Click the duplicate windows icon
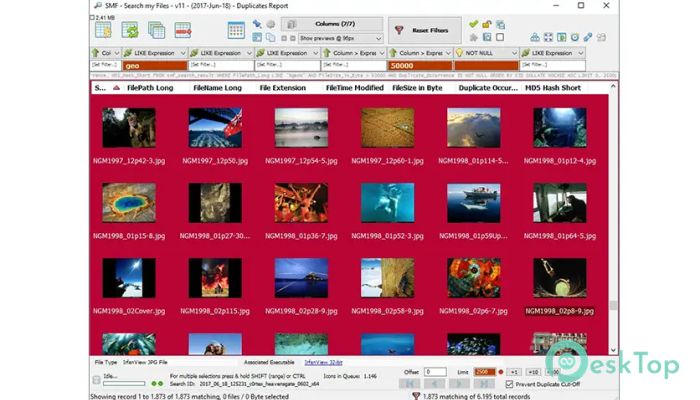The image size is (700, 400). pyautogui.click(x=271, y=38)
